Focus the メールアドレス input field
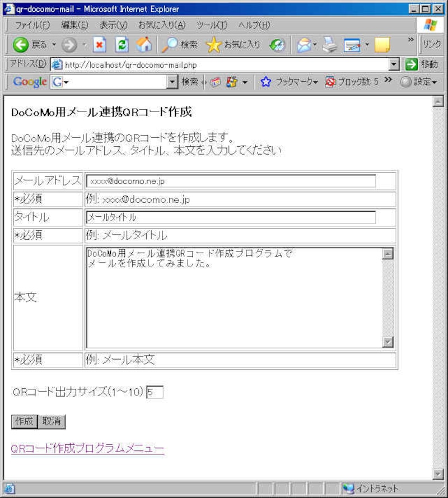Image resolution: width=448 pixels, height=498 pixels. (231, 181)
